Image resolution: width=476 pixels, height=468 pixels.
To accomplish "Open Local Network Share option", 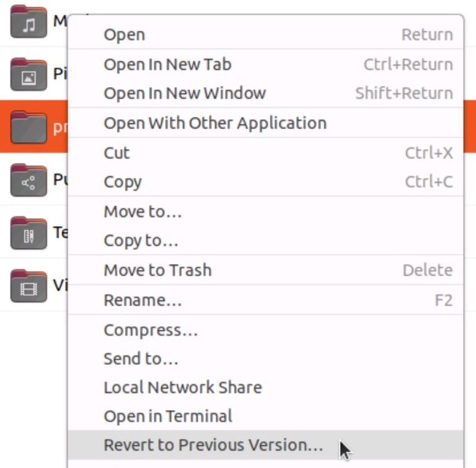I will [183, 388].
